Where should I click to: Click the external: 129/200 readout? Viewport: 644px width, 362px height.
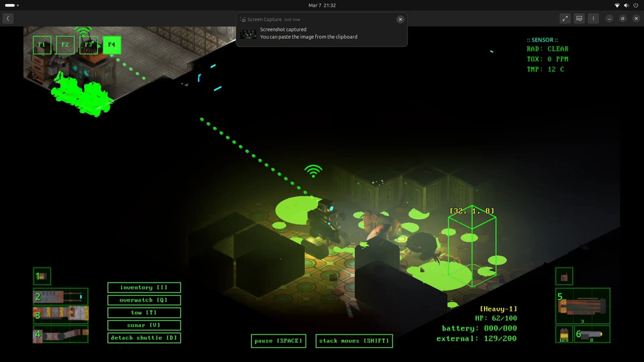click(477, 339)
